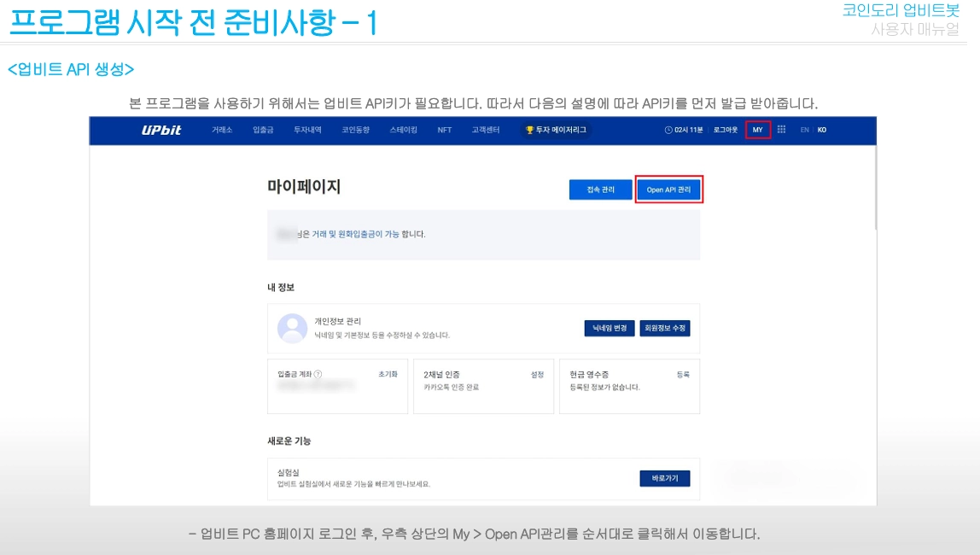Click the 내 정보 section heading
Screen dimensions: 980x555
pyautogui.click(x=281, y=288)
